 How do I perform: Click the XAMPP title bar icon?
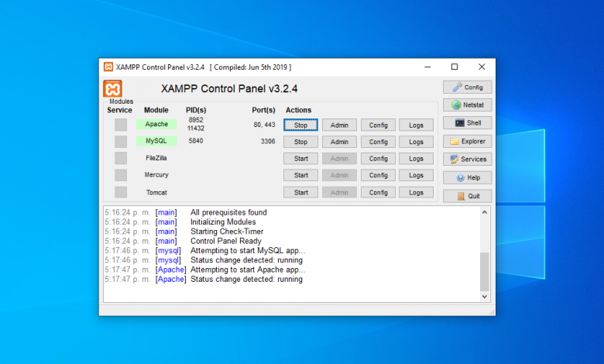pyautogui.click(x=108, y=67)
